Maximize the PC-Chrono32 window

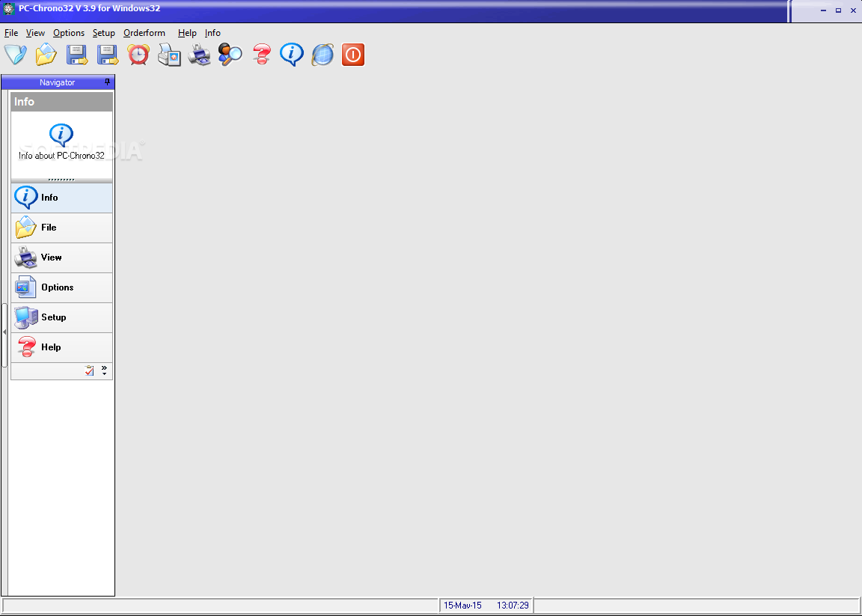(x=838, y=10)
